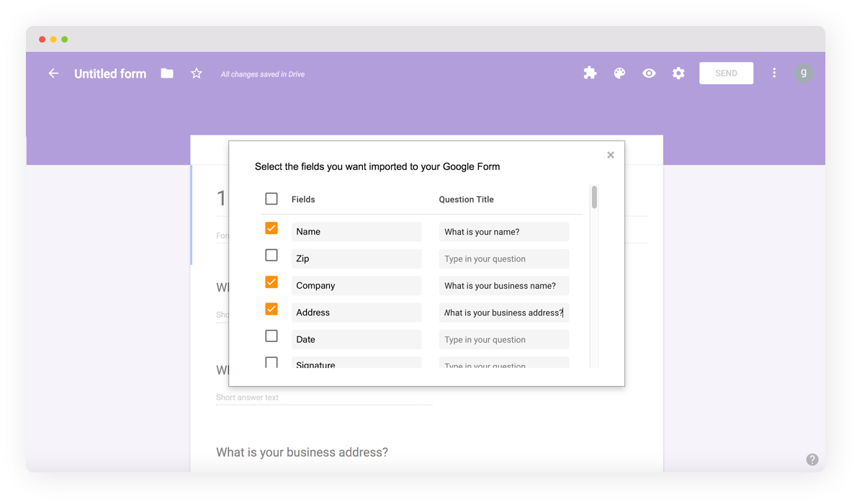Click the Zip question title input
Screen dimensions: 857x504
tap(503, 258)
